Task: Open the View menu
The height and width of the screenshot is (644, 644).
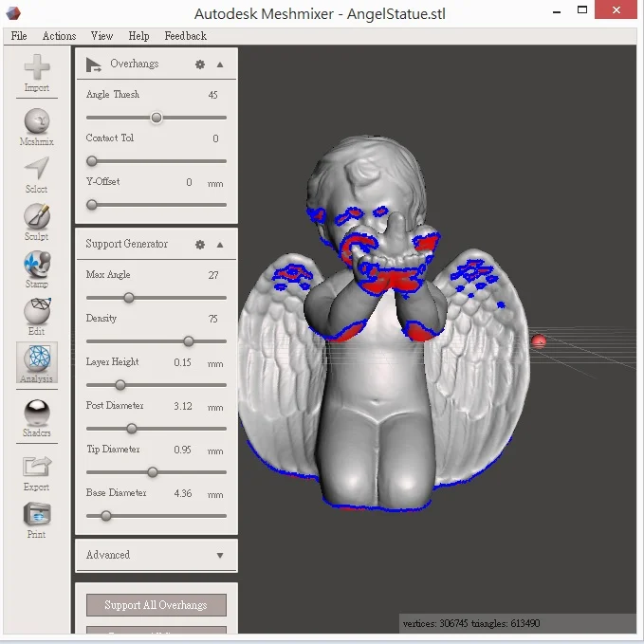Action: [x=101, y=36]
